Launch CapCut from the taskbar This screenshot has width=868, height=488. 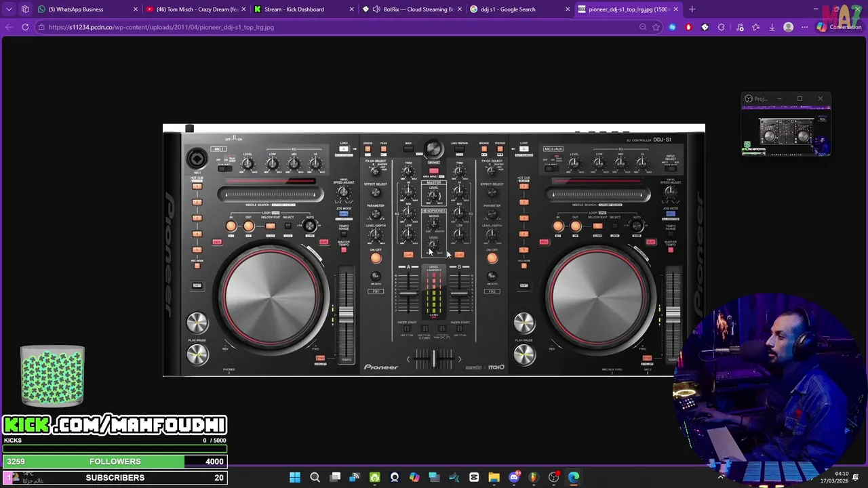click(474, 478)
